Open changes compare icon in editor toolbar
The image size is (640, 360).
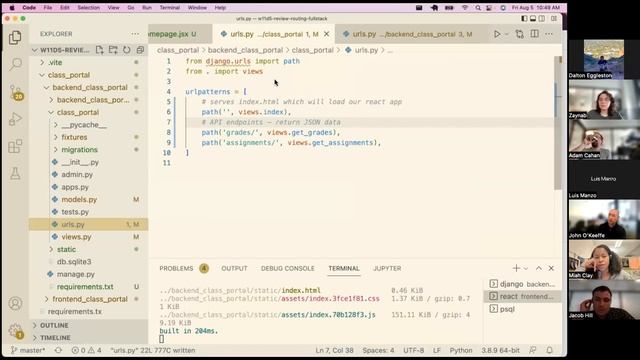(x=519, y=34)
